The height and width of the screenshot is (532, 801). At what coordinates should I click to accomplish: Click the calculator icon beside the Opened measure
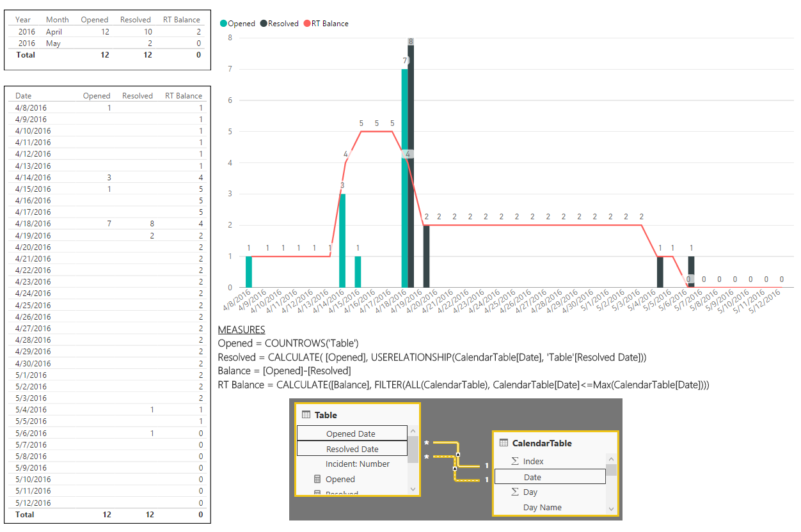[x=317, y=479]
